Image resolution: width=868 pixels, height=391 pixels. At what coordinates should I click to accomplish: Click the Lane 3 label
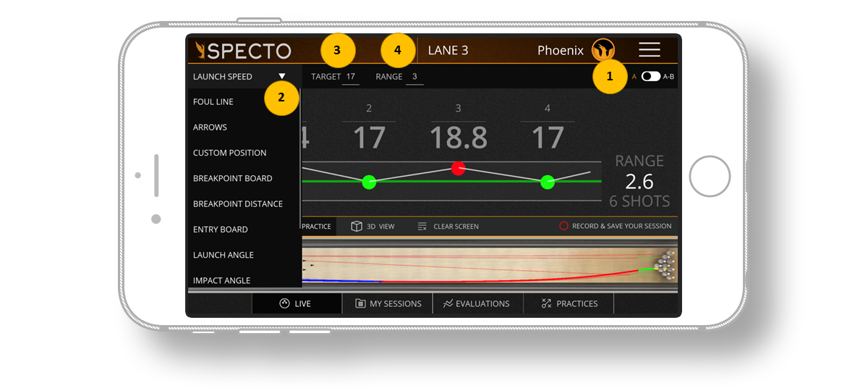point(448,51)
